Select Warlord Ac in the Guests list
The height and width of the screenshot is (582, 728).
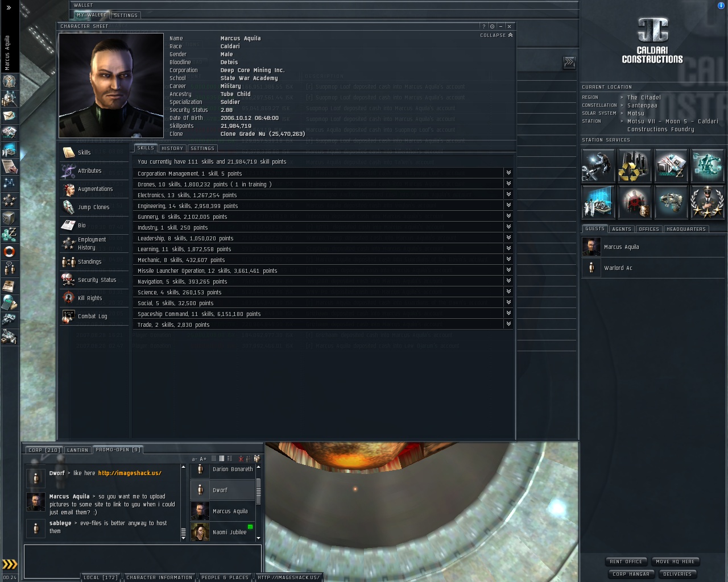pyautogui.click(x=653, y=268)
